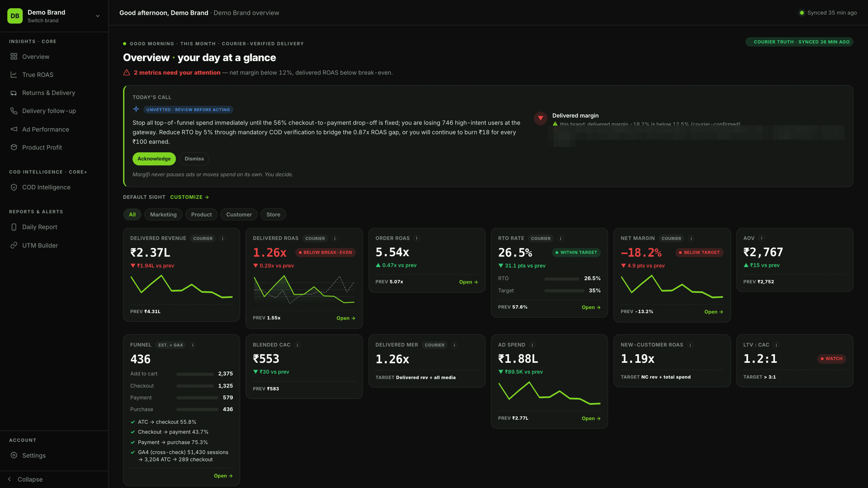Viewport: 868px width, 488px height.
Task: Click the True ROAS chart icon
Action: (14, 75)
